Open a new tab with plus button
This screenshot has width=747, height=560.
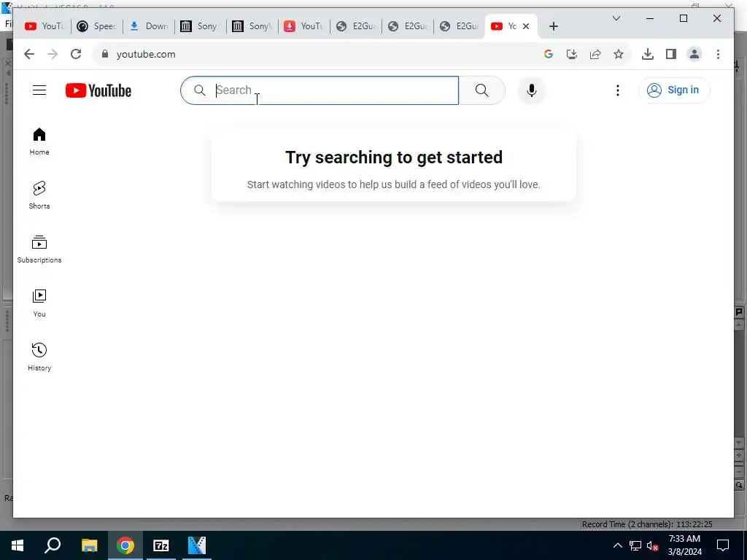click(553, 26)
